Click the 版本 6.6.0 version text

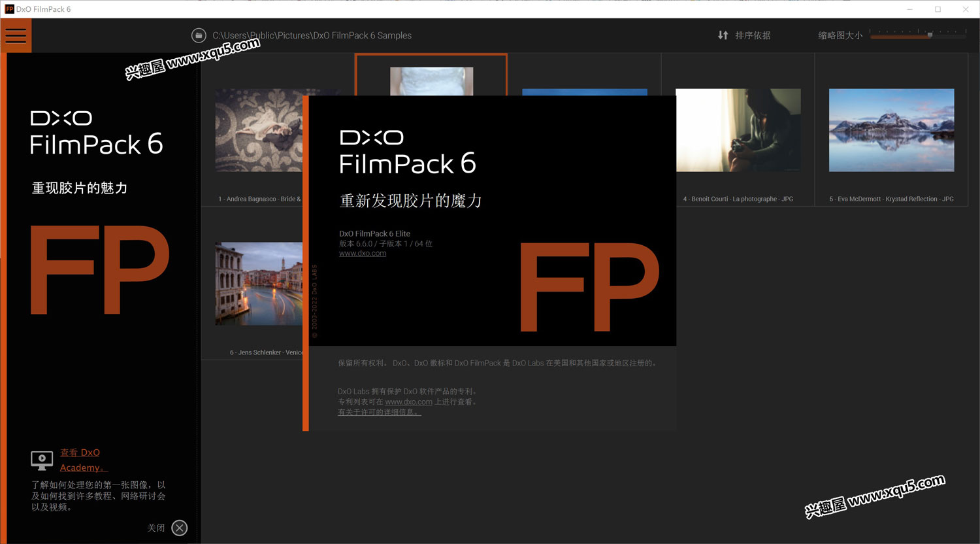pyautogui.click(x=385, y=243)
